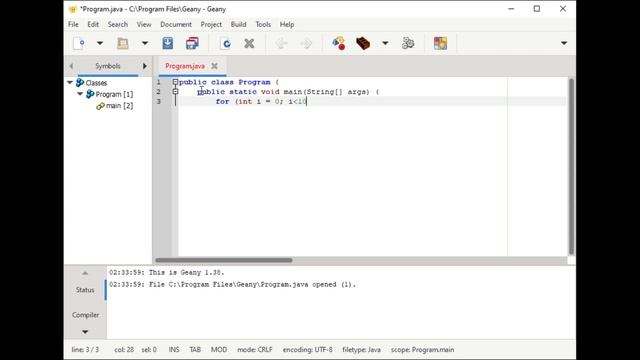Select main [2] method in symbol tree
This screenshot has width=640, height=360.
(x=120, y=106)
